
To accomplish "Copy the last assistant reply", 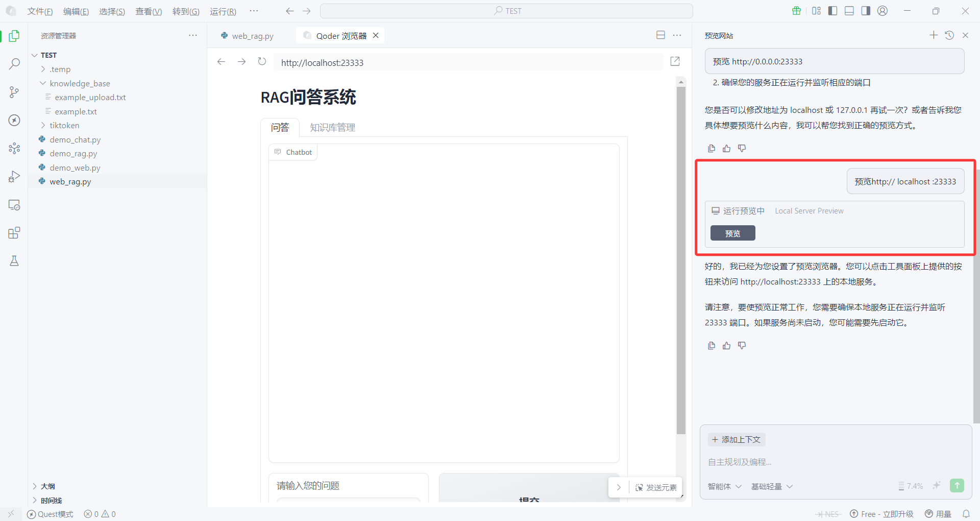I will coord(712,346).
